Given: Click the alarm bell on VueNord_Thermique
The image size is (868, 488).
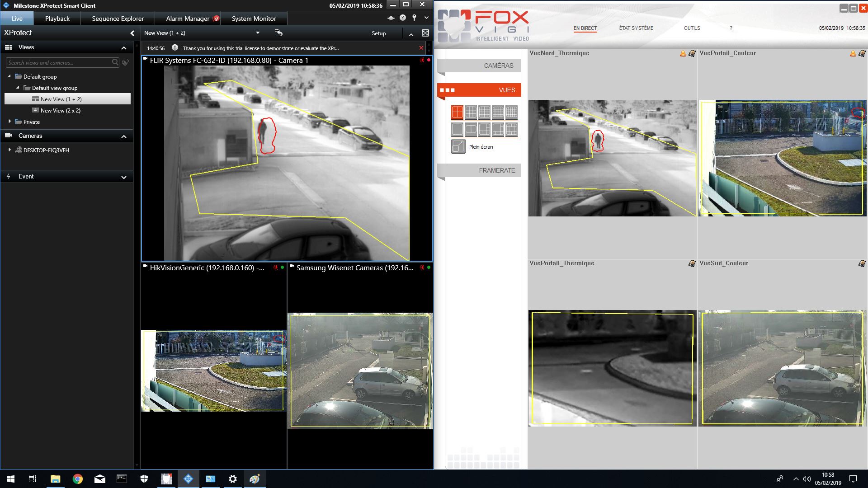Looking at the screenshot, I should [683, 53].
